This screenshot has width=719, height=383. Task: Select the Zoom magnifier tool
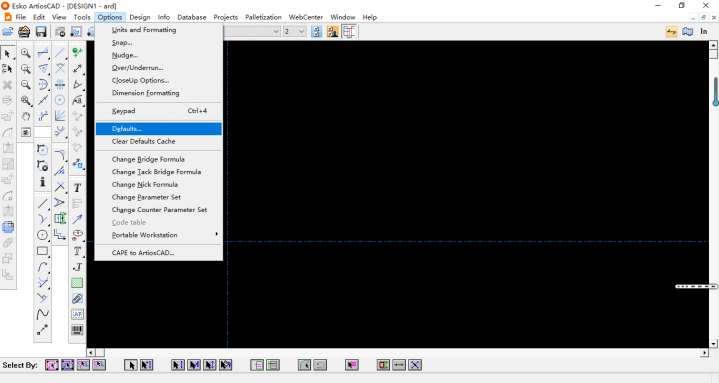tap(26, 53)
